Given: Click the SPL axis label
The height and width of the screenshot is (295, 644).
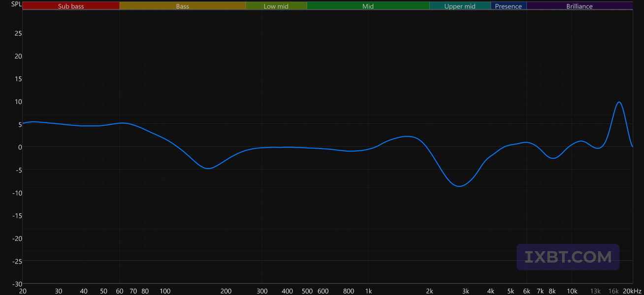Looking at the screenshot, I should (16, 4).
